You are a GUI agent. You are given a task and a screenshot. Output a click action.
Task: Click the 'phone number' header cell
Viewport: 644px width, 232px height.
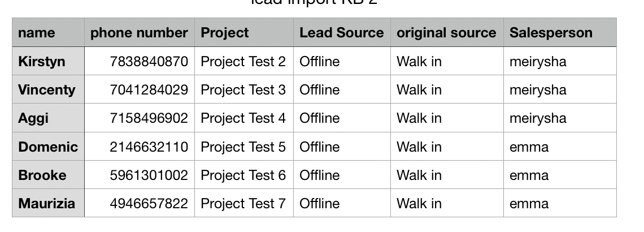(139, 33)
